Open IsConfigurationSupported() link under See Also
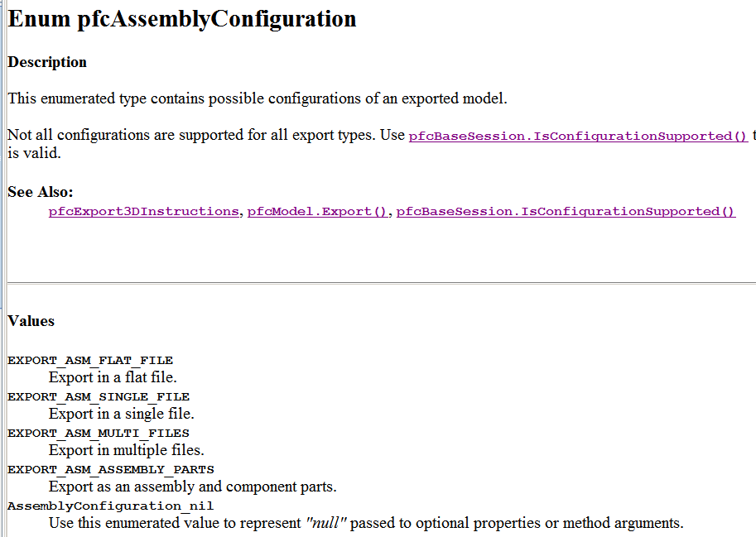 [x=566, y=212]
